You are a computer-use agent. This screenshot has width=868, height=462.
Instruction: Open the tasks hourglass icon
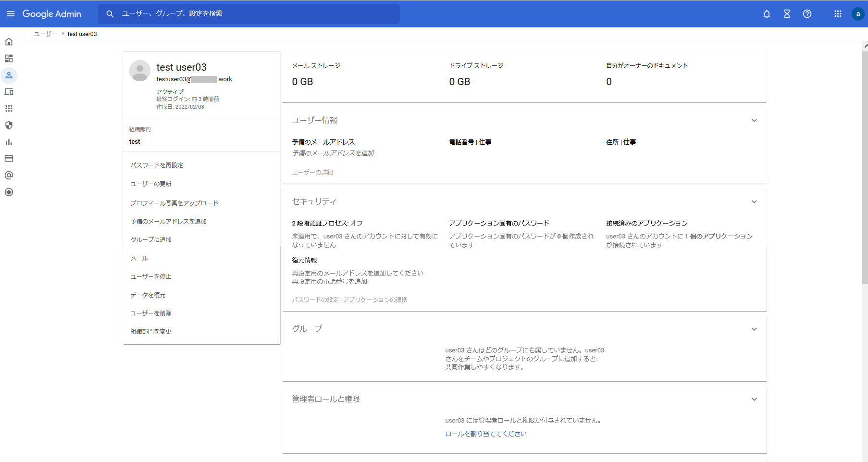[x=787, y=14]
